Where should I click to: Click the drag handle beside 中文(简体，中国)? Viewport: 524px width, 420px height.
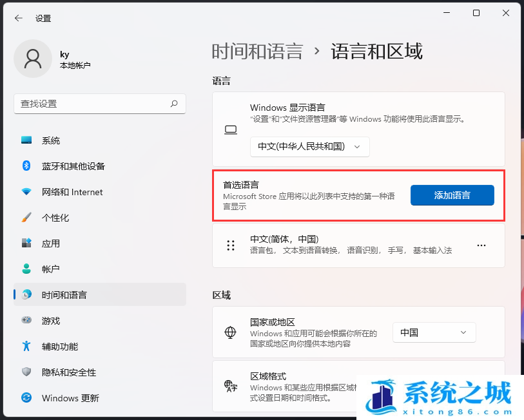pyautogui.click(x=231, y=245)
